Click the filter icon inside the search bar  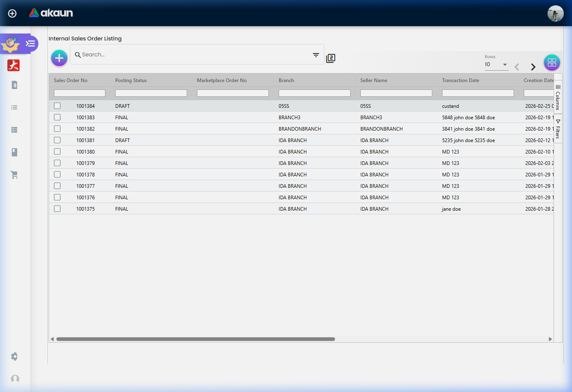316,54
